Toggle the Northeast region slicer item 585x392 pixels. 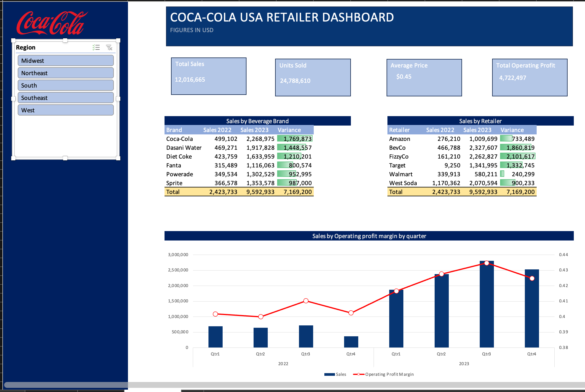coord(65,73)
